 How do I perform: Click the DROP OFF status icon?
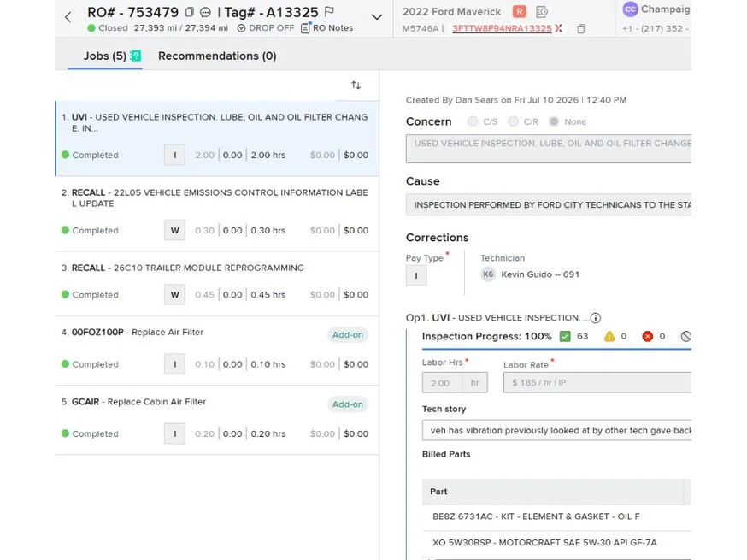[x=241, y=28]
